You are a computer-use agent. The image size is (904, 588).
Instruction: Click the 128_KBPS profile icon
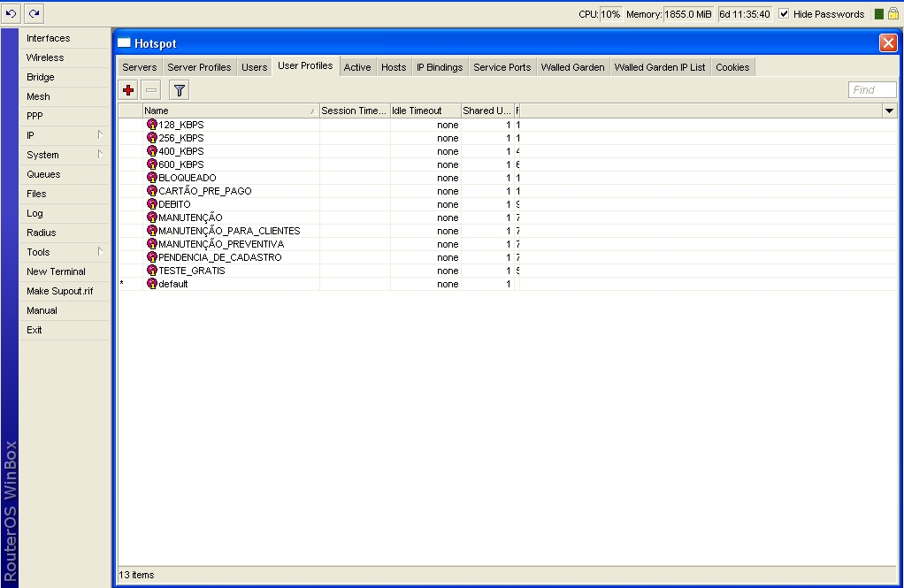(x=152, y=125)
